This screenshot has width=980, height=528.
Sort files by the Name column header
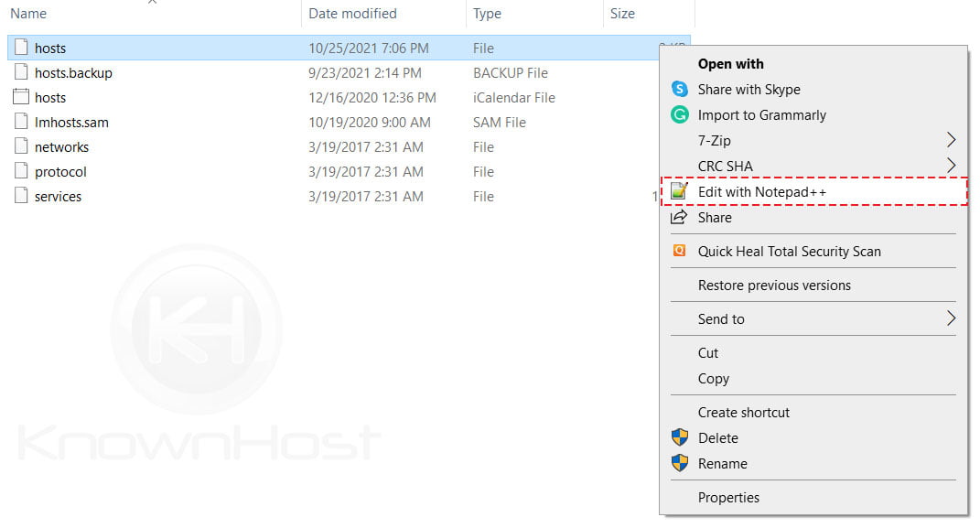27,13
